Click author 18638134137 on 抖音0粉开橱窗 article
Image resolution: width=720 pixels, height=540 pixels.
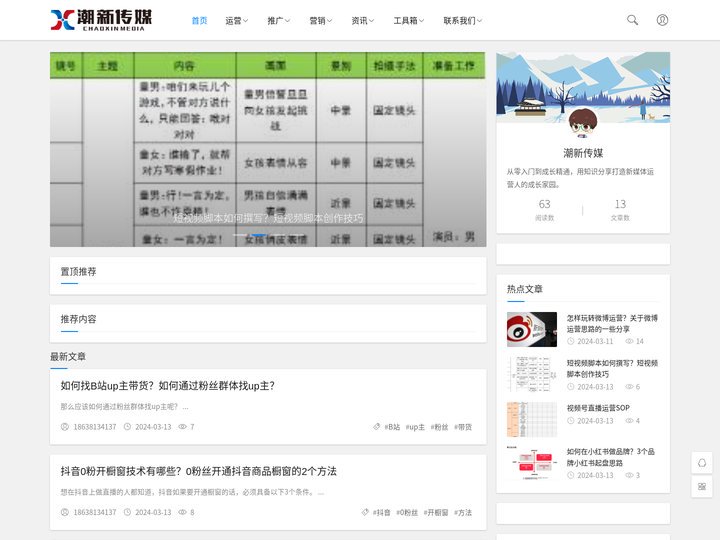[95, 512]
